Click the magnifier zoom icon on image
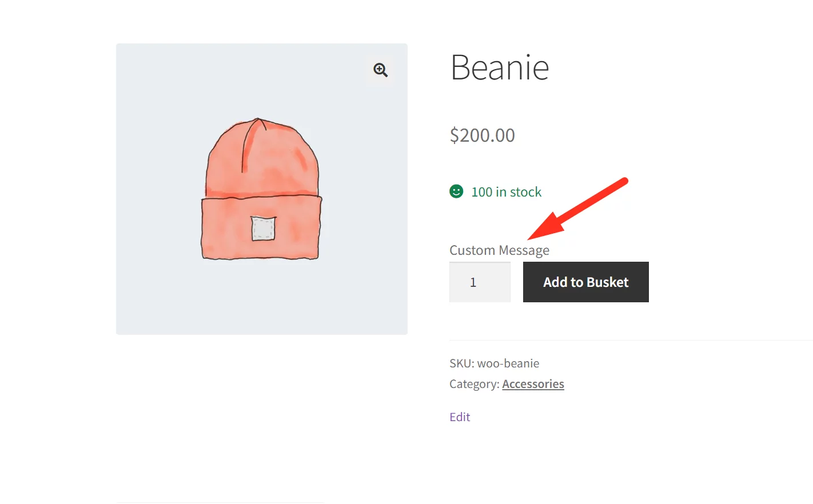The width and height of the screenshot is (813, 504). (x=381, y=70)
